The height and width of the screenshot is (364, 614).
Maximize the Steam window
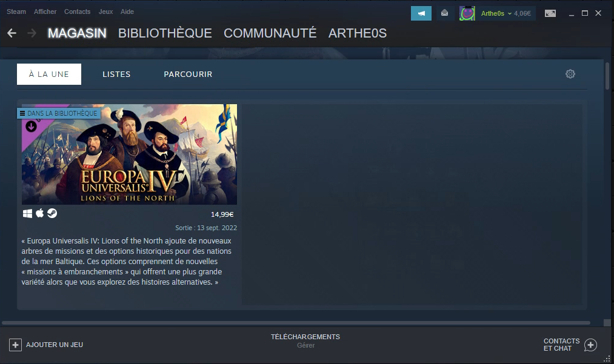(585, 13)
